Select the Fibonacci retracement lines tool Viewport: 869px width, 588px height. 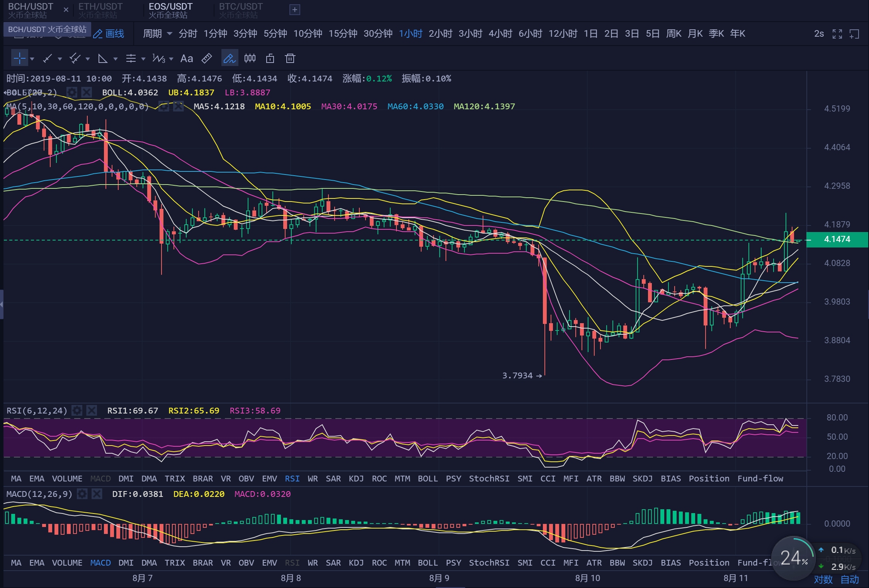pos(131,58)
